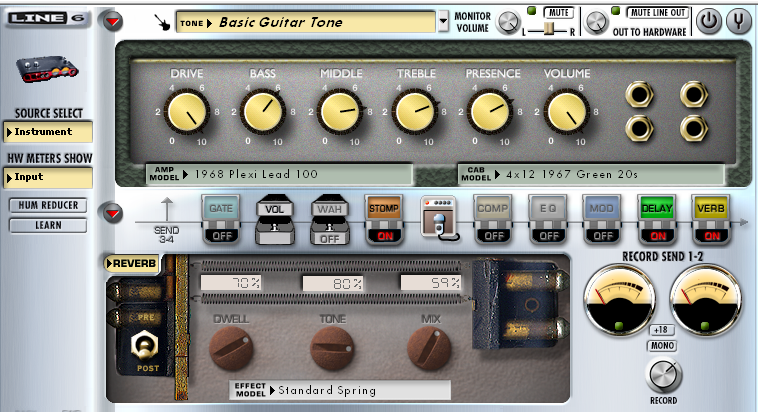Click the bottom-left amp input jack
758x412 pixels.
[639, 129]
